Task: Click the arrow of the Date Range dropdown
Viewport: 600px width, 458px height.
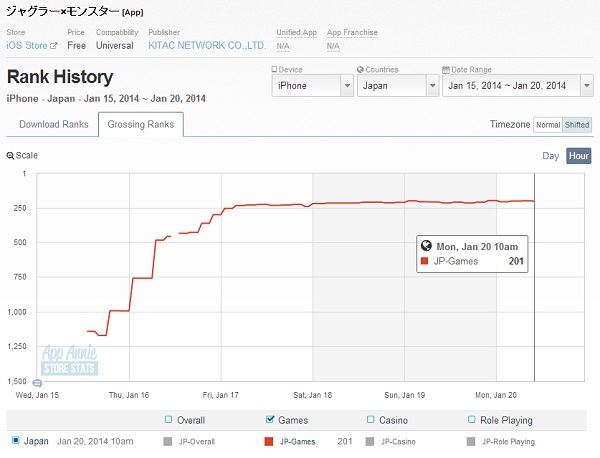Action: 587,85
